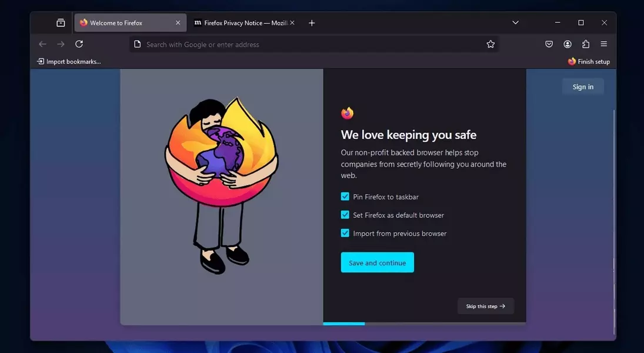Open the Firefox account icon
The height and width of the screenshot is (353, 644).
568,44
